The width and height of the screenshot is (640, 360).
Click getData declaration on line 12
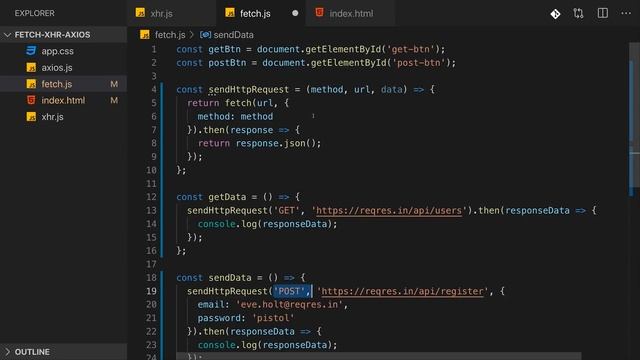pos(227,197)
